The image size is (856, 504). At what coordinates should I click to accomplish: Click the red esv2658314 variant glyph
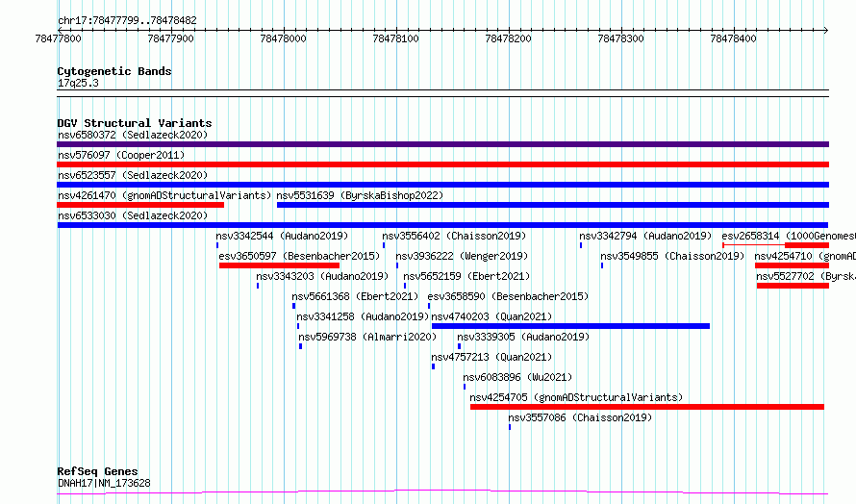[x=776, y=245]
